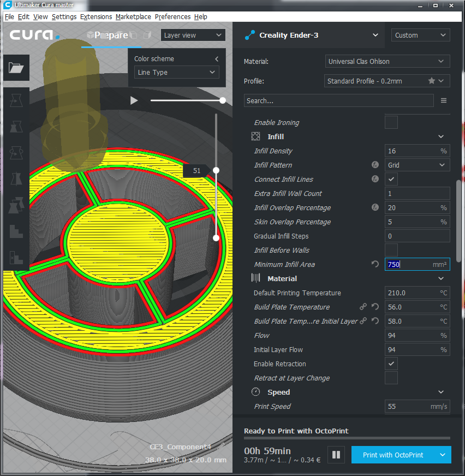Open the Standard Profile - 0.2mm dropdown
The width and height of the screenshot is (465, 476).
coord(387,81)
